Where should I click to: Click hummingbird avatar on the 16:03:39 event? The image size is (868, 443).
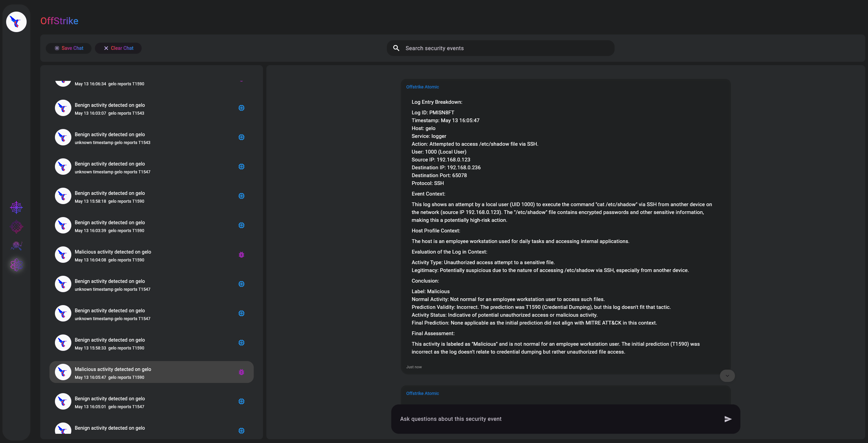pos(63,225)
